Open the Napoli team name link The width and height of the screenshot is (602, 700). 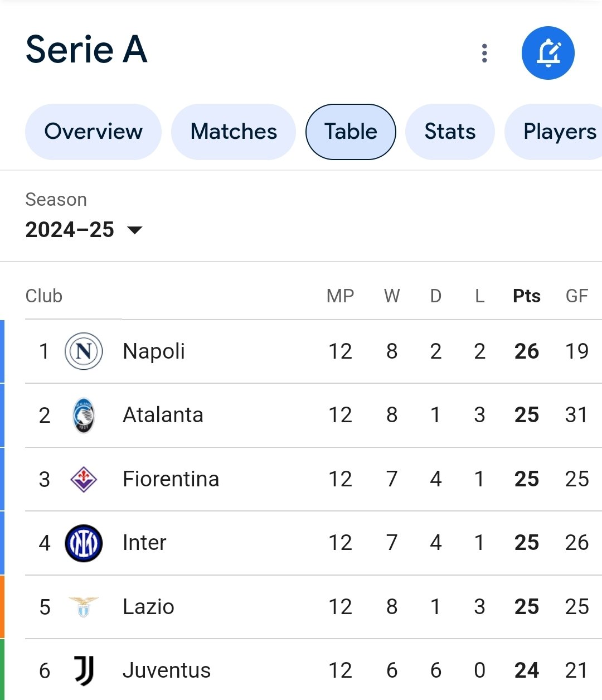coord(154,351)
